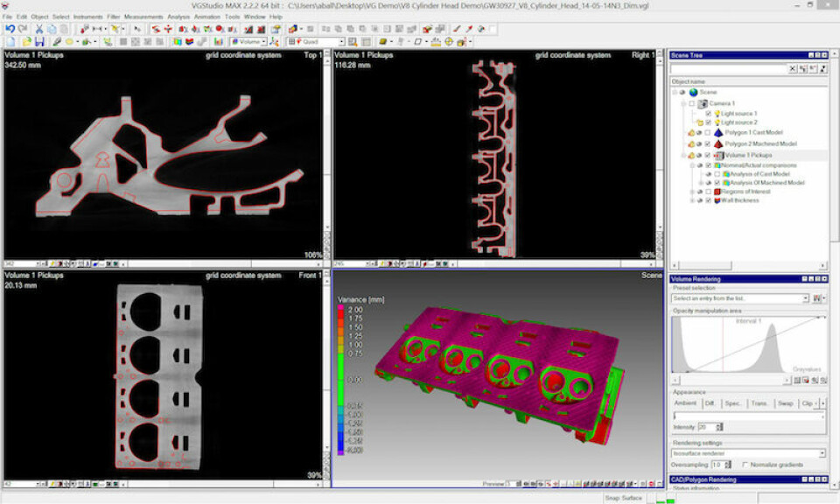Screen dimensions: 840x504
Task: Click the Open folder toolbar icon
Action: coord(25,41)
